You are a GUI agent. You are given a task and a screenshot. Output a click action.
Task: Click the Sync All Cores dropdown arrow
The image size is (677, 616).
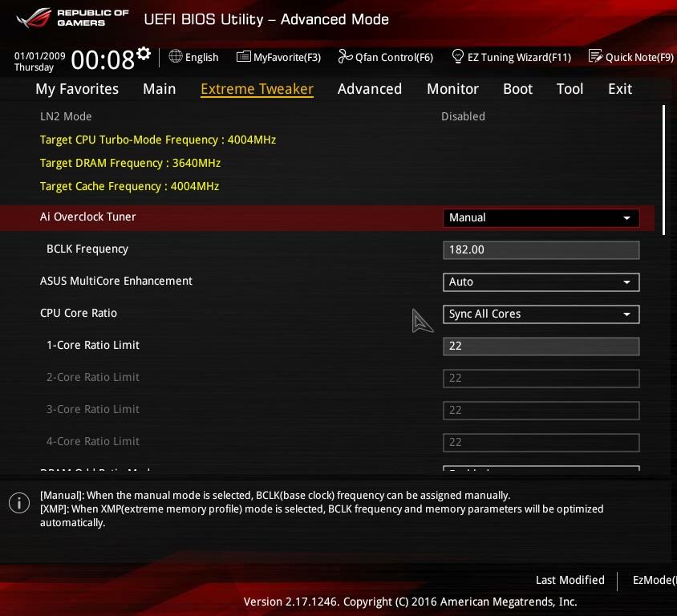[626, 314]
